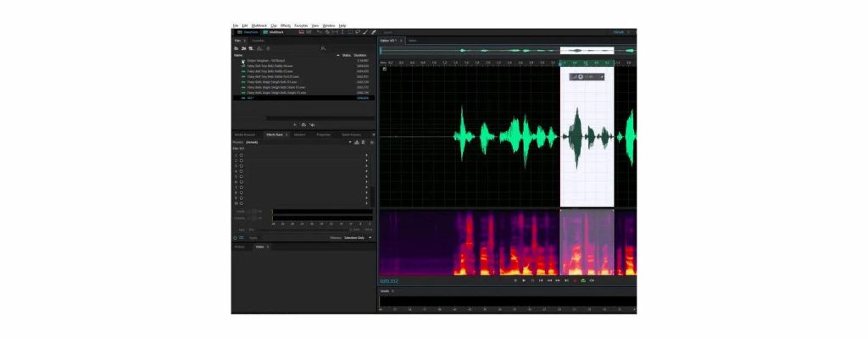Delete the effects rack preset
The image size is (868, 338).
pyautogui.click(x=363, y=142)
